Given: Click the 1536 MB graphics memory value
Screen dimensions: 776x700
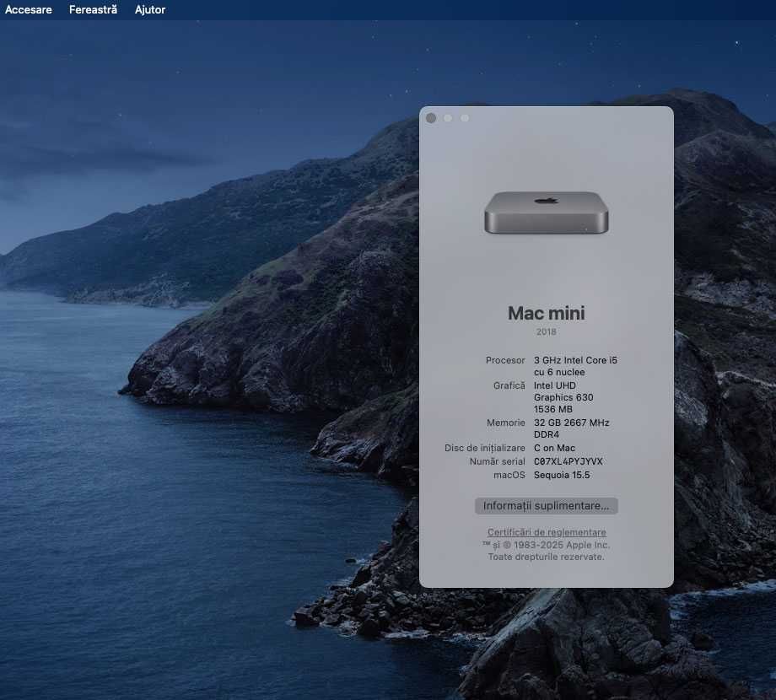Looking at the screenshot, I should (x=552, y=409).
